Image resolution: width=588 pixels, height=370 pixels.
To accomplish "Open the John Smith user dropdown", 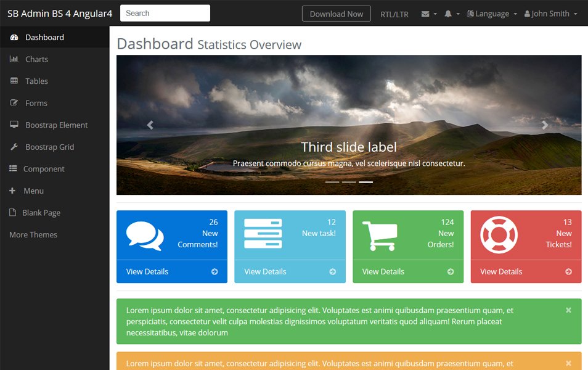I will (x=550, y=14).
